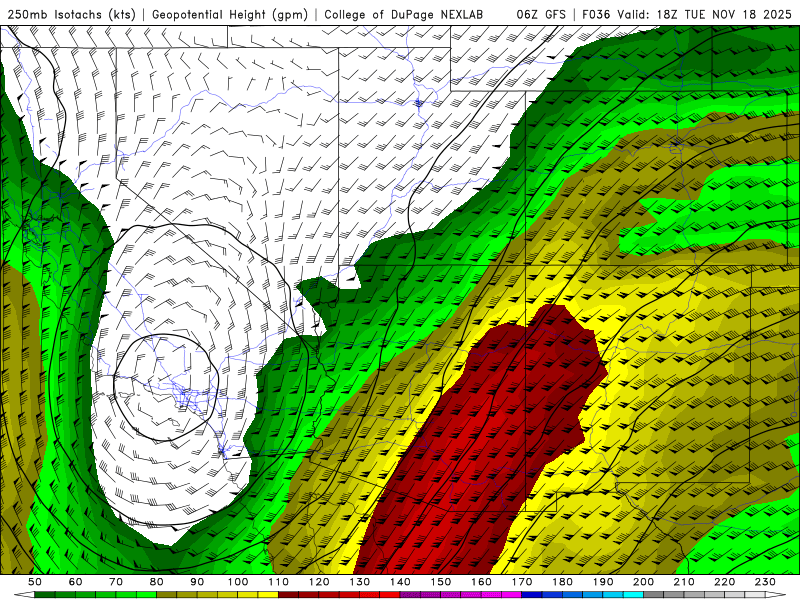The image size is (800, 600).
Task: Click the "06Z GFS" model run label
Action: click(541, 15)
